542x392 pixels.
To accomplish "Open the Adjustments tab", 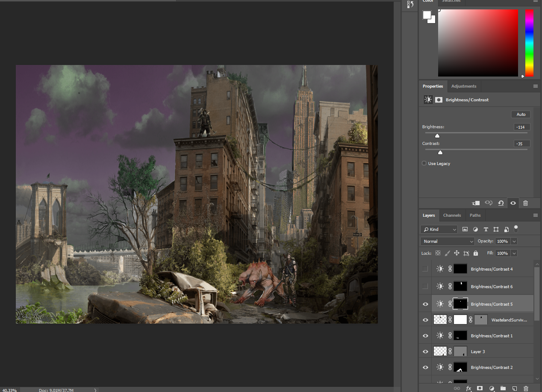I will coord(464,86).
